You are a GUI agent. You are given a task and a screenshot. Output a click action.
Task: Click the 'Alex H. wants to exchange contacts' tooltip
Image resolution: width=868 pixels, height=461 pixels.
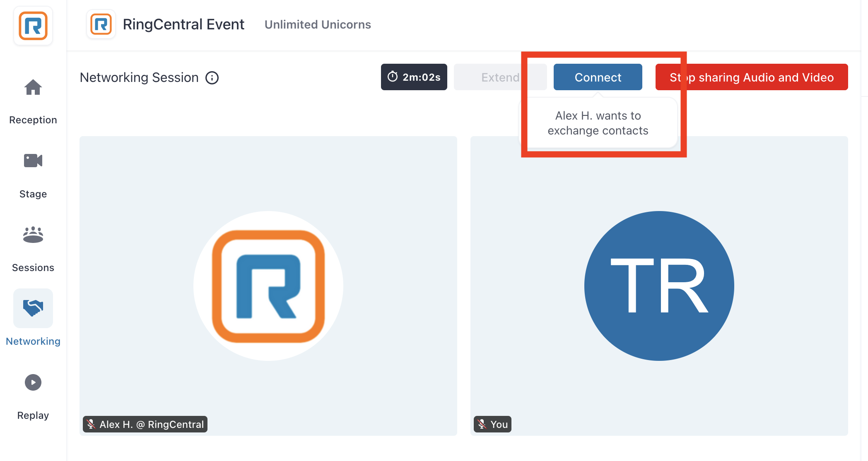[598, 123]
